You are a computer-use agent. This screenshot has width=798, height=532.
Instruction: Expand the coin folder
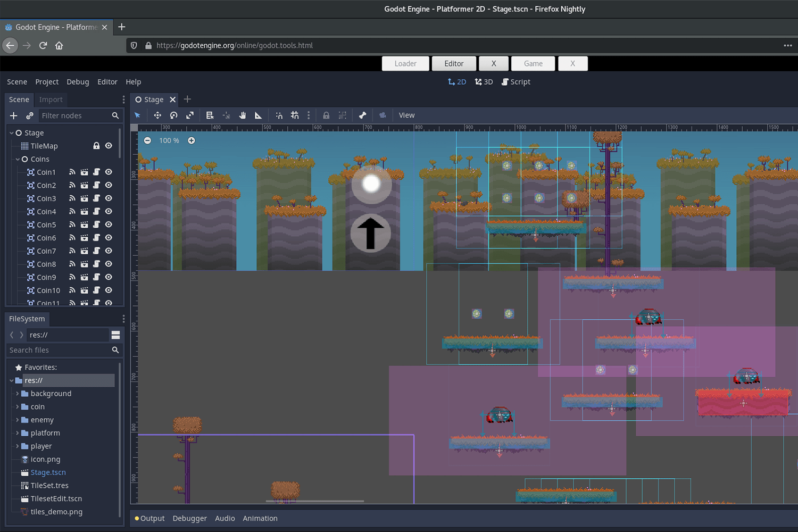pyautogui.click(x=18, y=407)
